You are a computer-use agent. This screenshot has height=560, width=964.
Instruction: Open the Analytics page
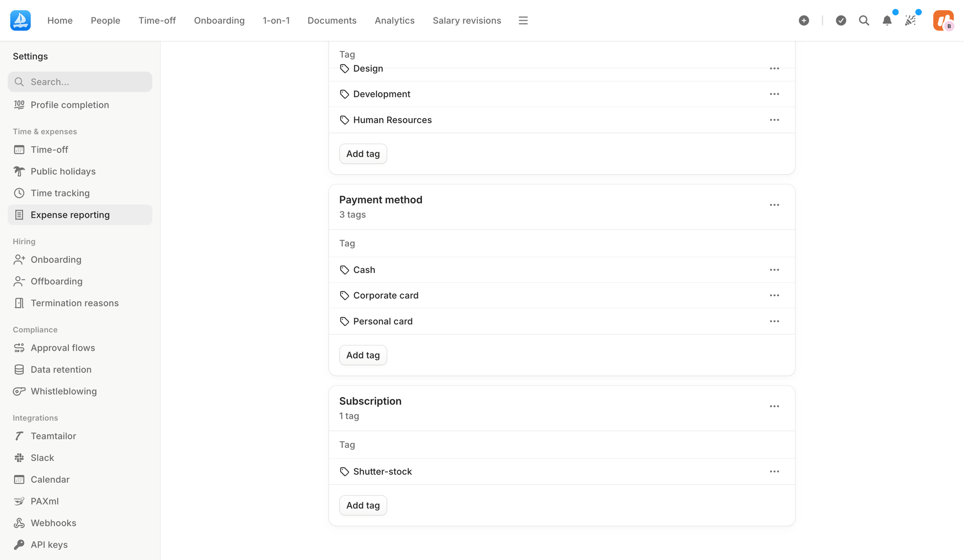coord(394,20)
